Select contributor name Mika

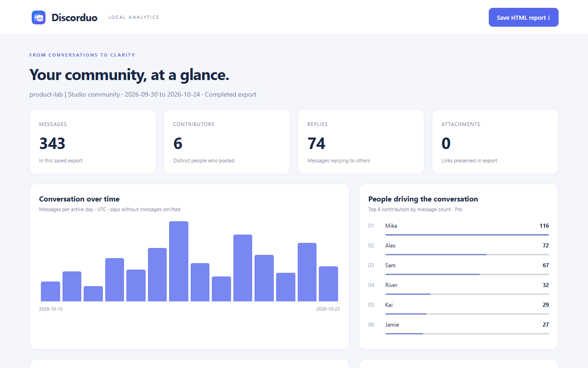coord(391,226)
